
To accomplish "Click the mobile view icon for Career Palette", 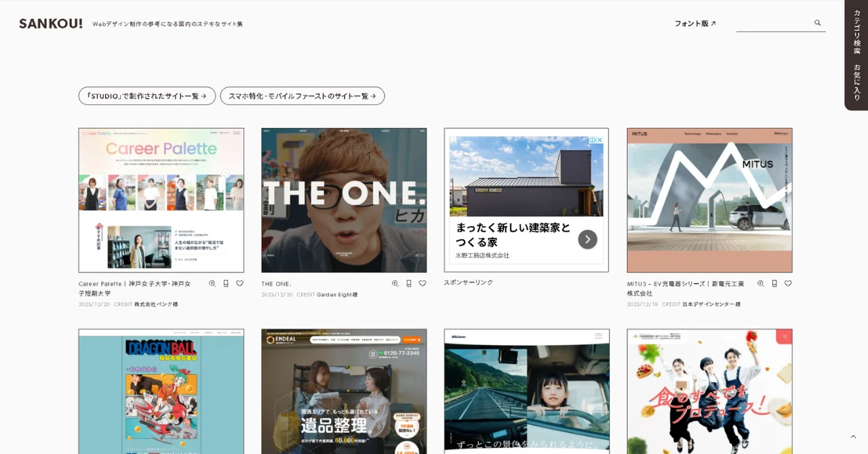I will (x=226, y=284).
